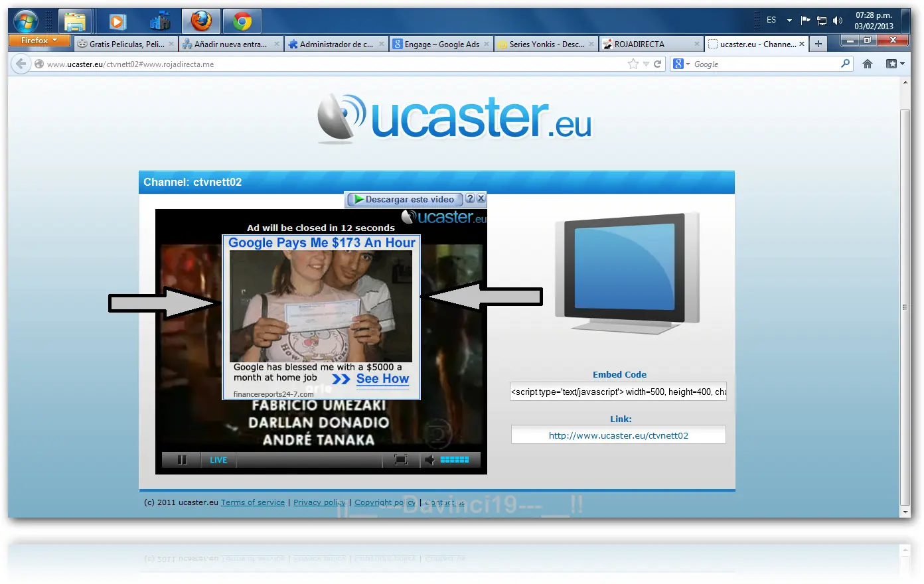This screenshot has width=924, height=584.
Task: Mute the video player speaker
Action: click(430, 459)
